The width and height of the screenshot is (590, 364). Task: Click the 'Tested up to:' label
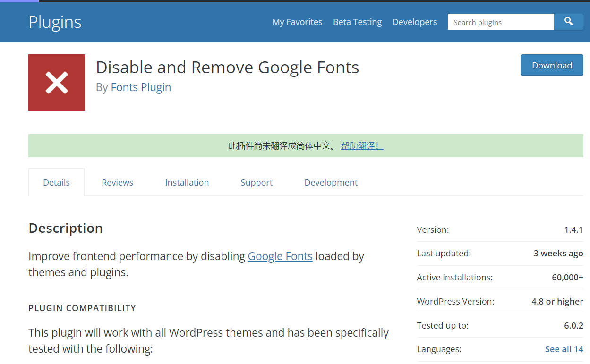pyautogui.click(x=443, y=326)
